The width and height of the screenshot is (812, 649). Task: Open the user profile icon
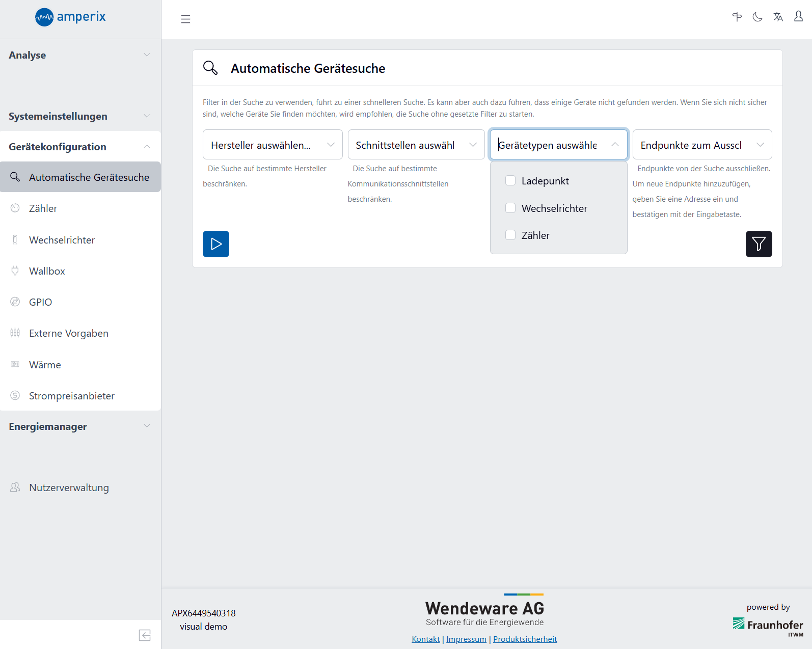798,17
